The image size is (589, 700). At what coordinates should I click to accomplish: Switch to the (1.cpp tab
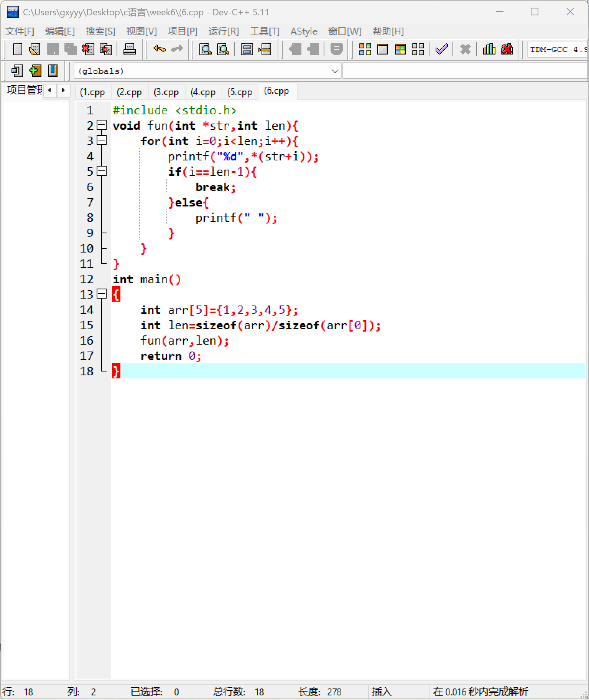tap(92, 92)
